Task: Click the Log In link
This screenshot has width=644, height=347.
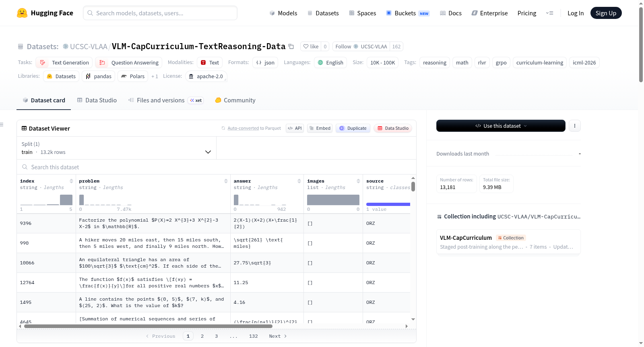Action: click(576, 13)
